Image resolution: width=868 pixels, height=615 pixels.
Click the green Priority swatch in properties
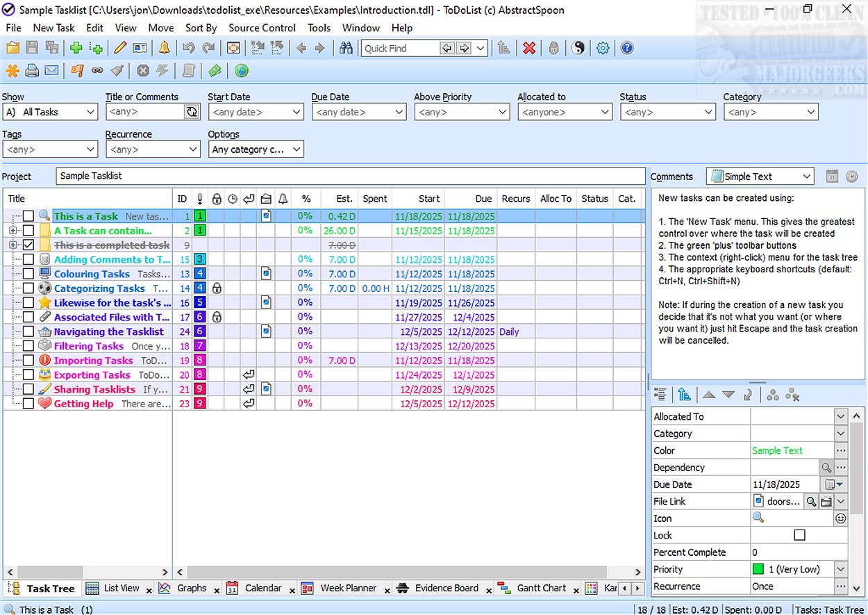point(758,569)
